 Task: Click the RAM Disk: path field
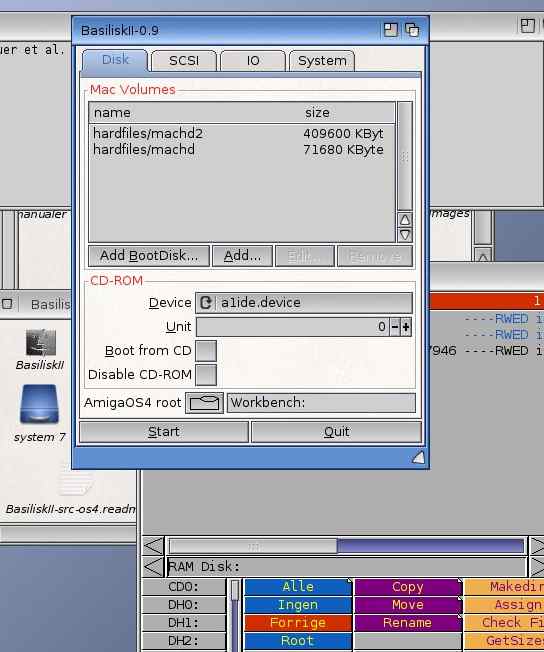click(x=347, y=567)
